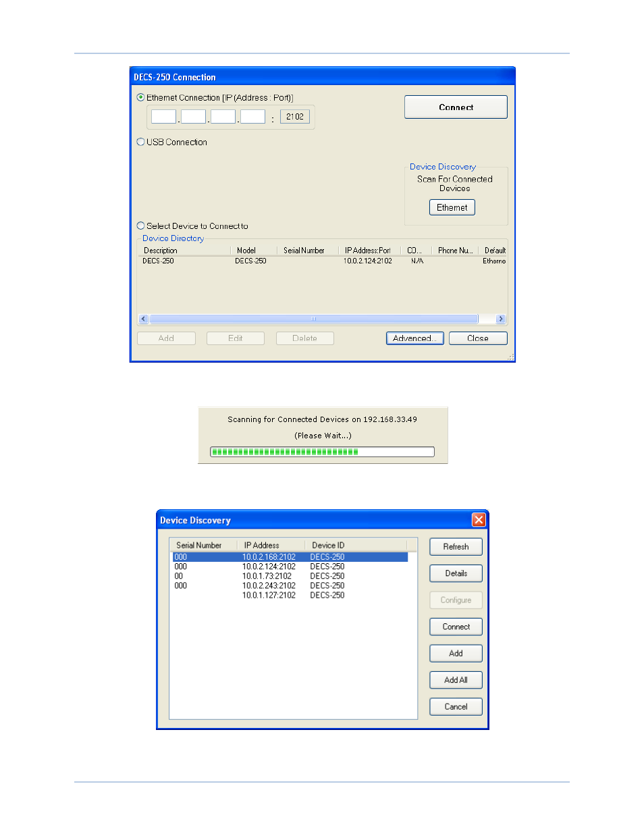Click Close in the DECS-250 Connection window
644x834 pixels.
(478, 338)
